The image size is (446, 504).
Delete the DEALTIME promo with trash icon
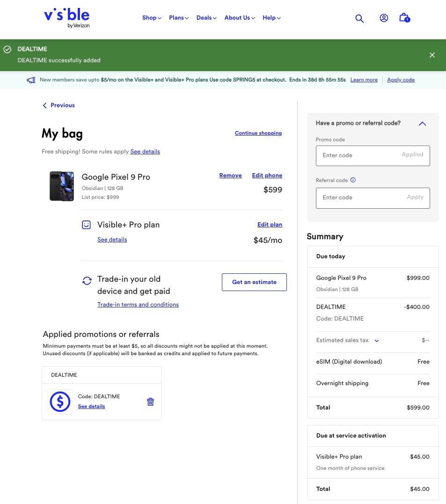[150, 402]
